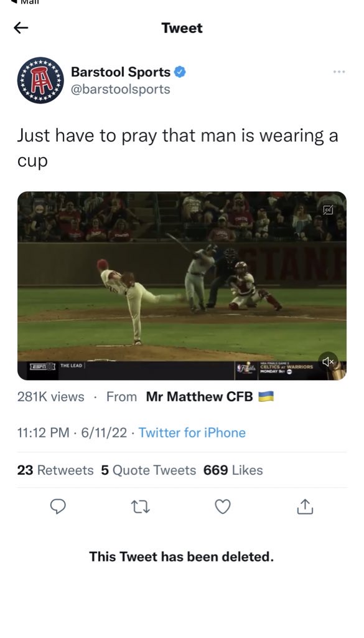The height and width of the screenshot is (638, 364).
Task: Open the share sheet with the share icon
Action: click(305, 507)
